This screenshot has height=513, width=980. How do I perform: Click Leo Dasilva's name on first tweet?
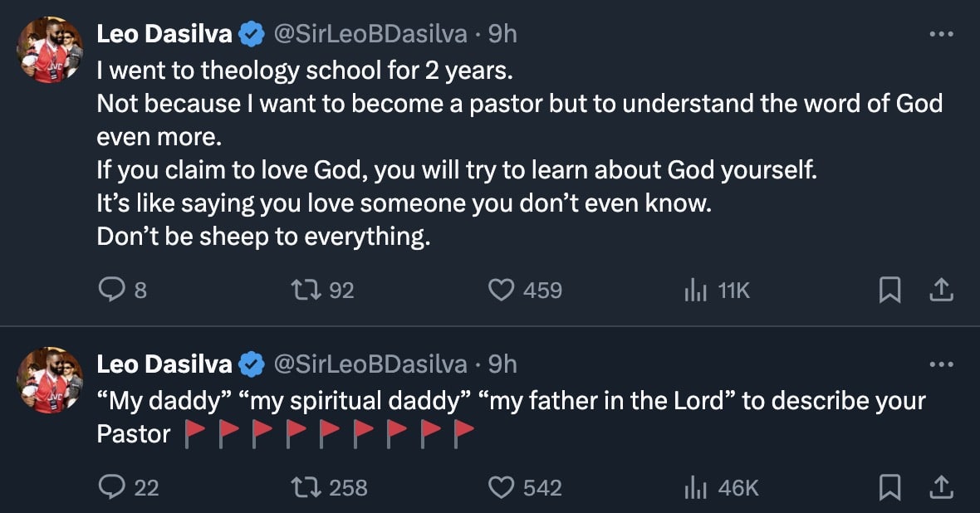coord(164,33)
